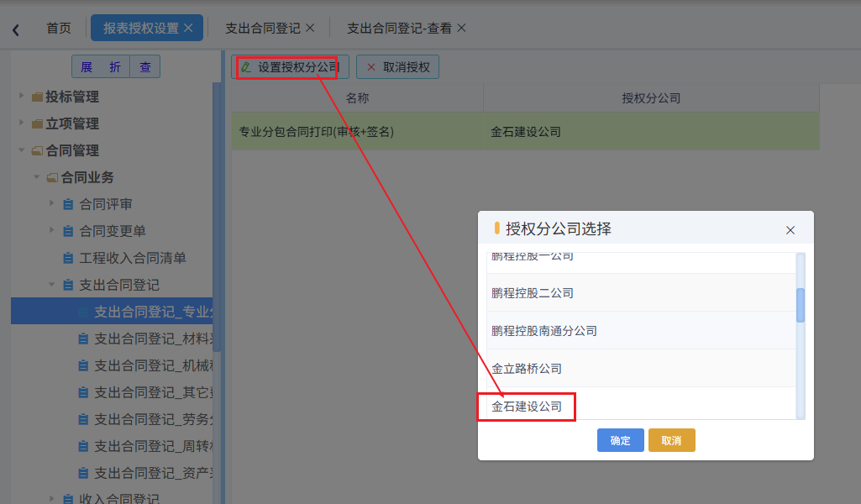Close the 授权分公司选择 dialog
The image size is (861, 504).
(x=790, y=230)
